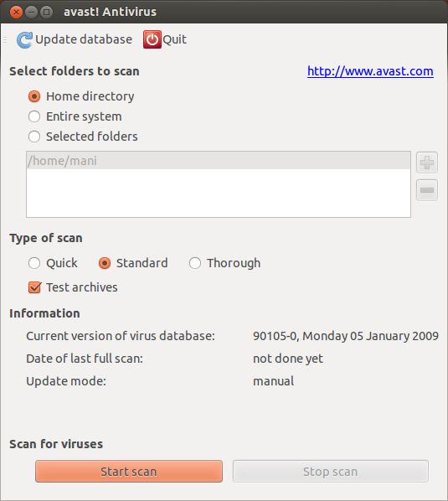Select the Home directory radio button

tap(34, 96)
